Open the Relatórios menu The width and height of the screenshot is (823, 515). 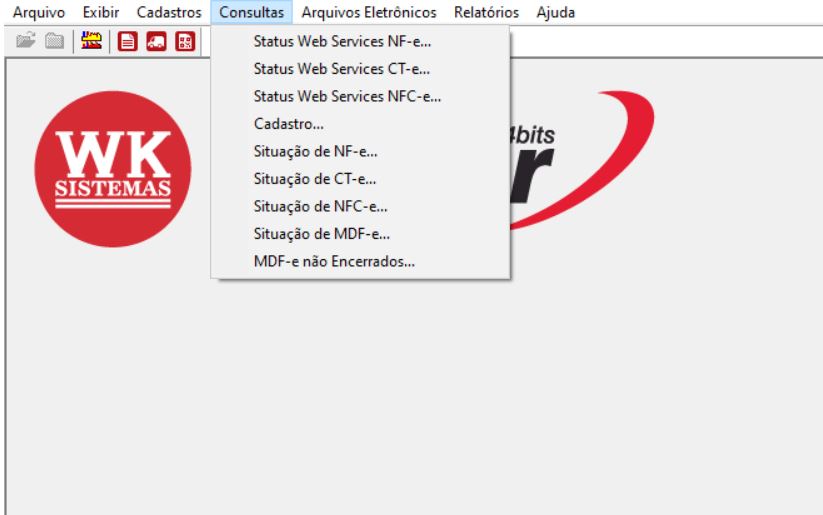(487, 12)
